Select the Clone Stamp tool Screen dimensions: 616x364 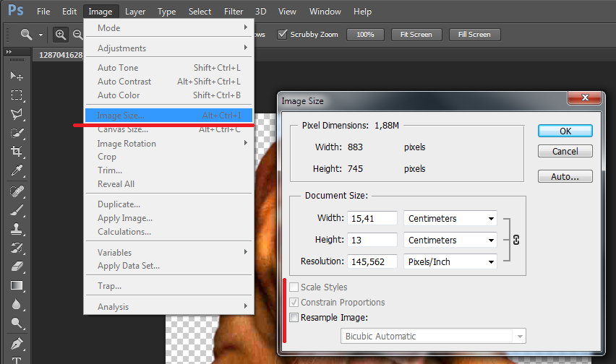17,229
